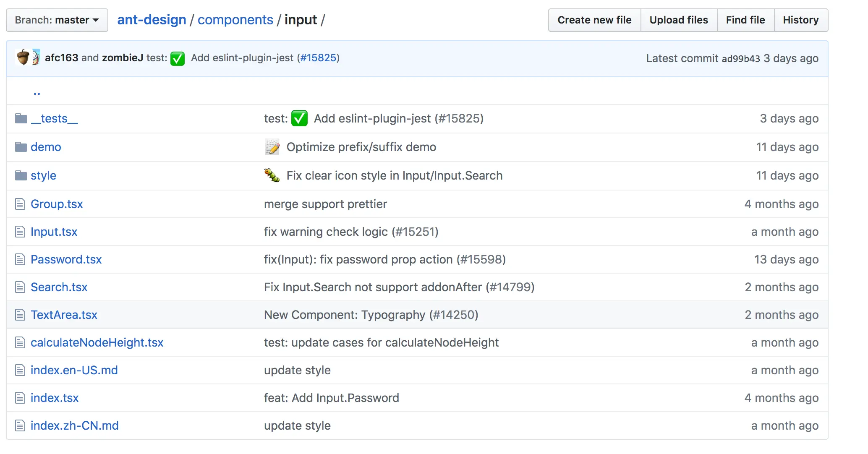The height and width of the screenshot is (454, 868).
Task: Open the commit History
Action: [801, 20]
